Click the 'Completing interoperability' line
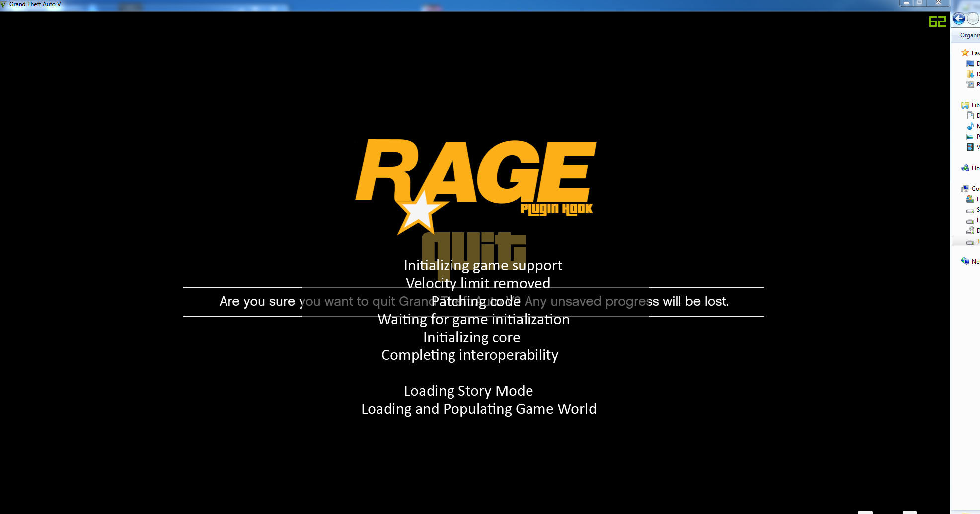Viewport: 980px width, 514px height. coord(470,355)
